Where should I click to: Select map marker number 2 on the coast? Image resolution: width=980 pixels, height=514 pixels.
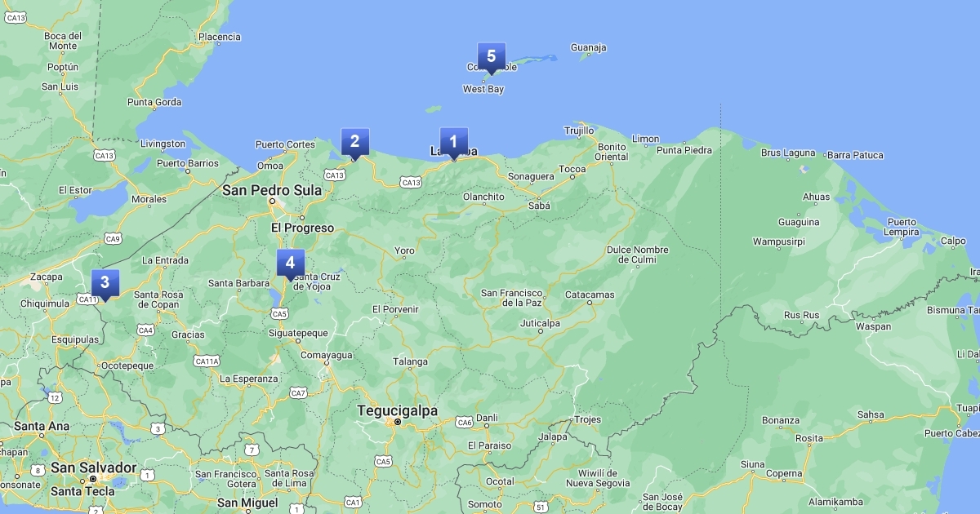tap(354, 141)
